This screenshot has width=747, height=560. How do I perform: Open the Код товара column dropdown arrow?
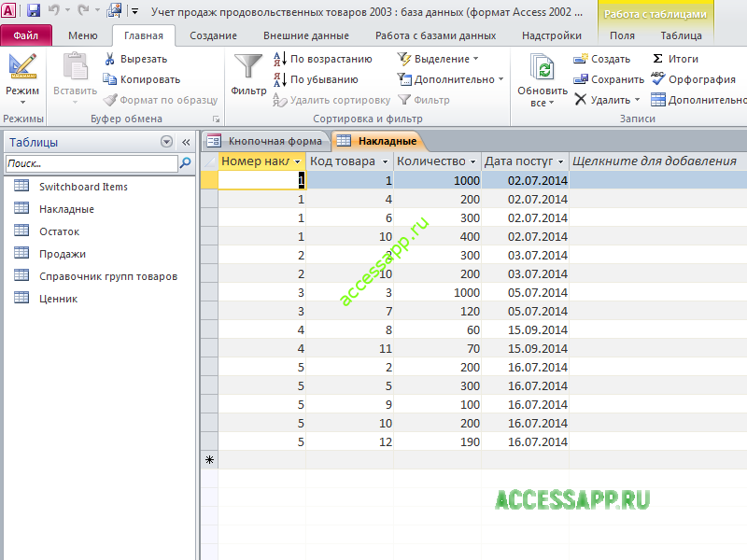[385, 161]
